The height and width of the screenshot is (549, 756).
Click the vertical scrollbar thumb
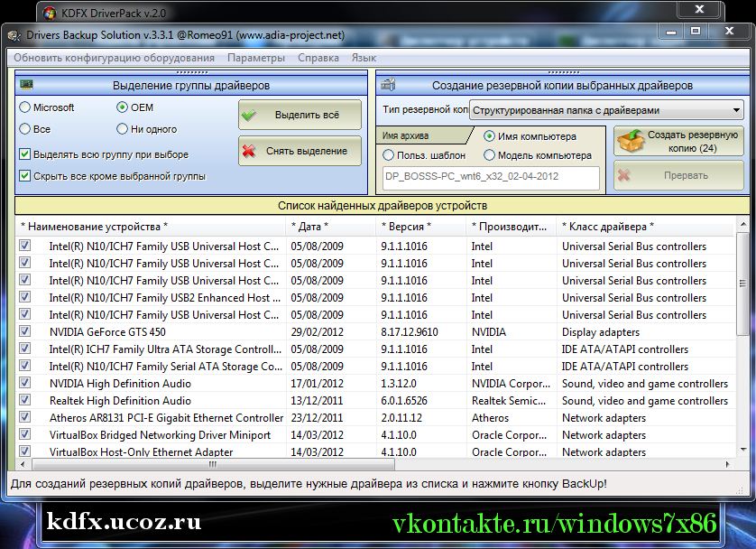click(x=743, y=284)
